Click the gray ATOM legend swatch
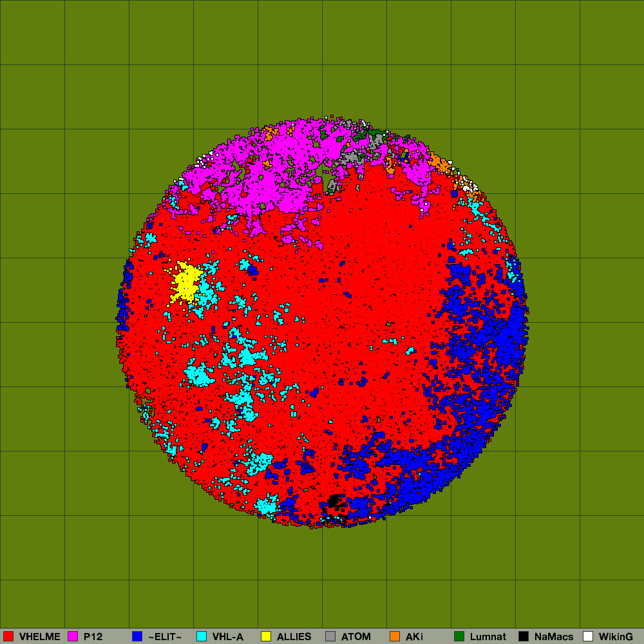This screenshot has height=644, width=644. coord(330,636)
